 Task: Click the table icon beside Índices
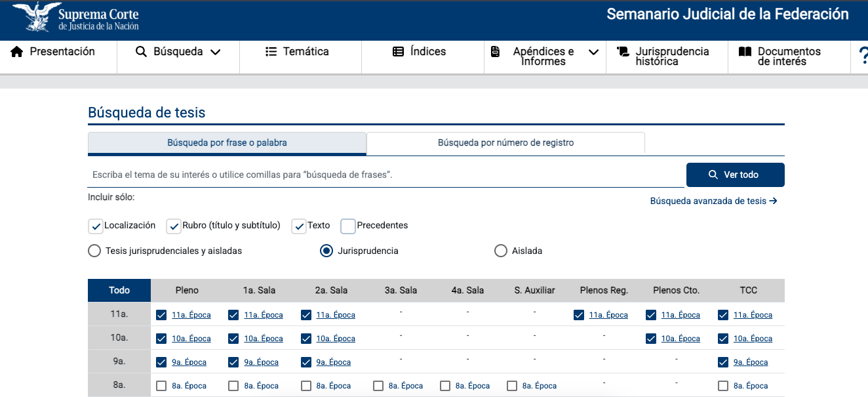coord(398,52)
